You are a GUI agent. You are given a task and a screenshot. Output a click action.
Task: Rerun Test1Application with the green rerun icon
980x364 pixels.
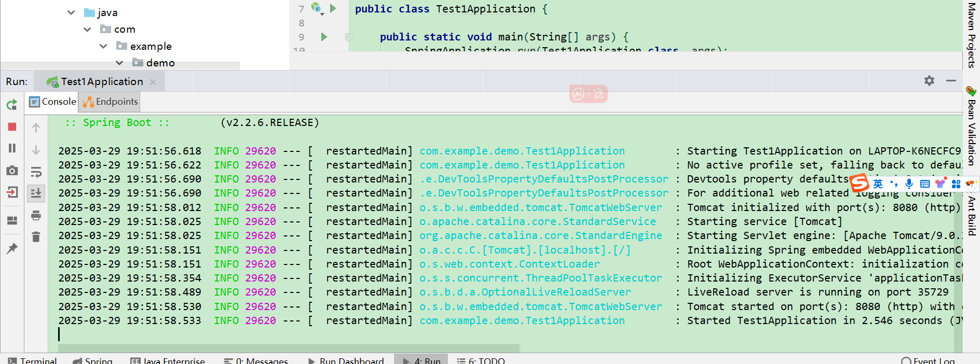tap(12, 105)
